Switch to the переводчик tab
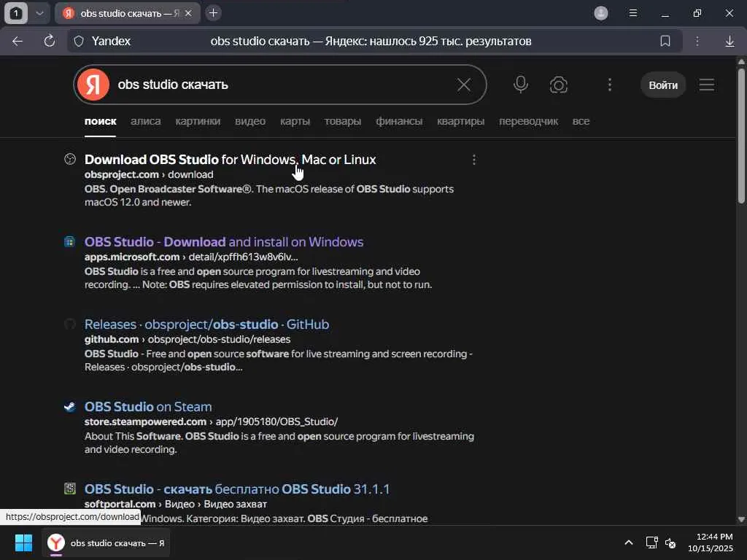This screenshot has height=560, width=747. (x=528, y=122)
